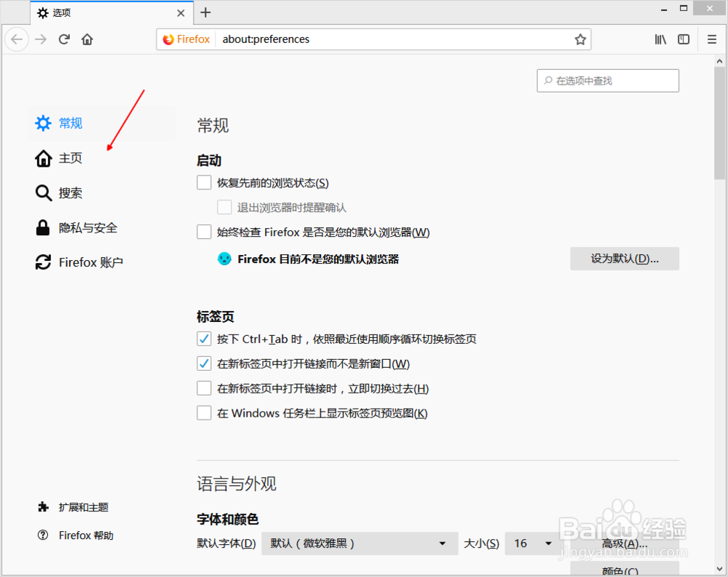728x577 pixels.
Task: Minimize the Firefox window
Action: [x=664, y=9]
